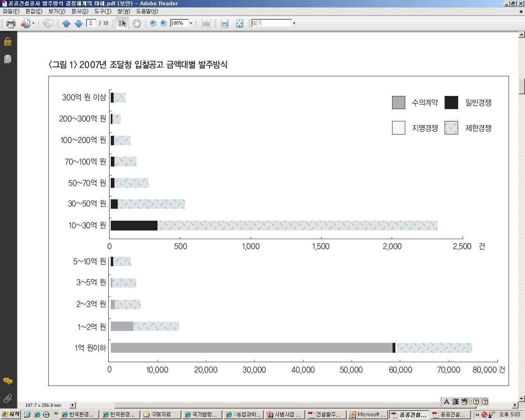Open the collaboration (people) tool icon
The width and height of the screenshot is (525, 420).
[x=26, y=23]
